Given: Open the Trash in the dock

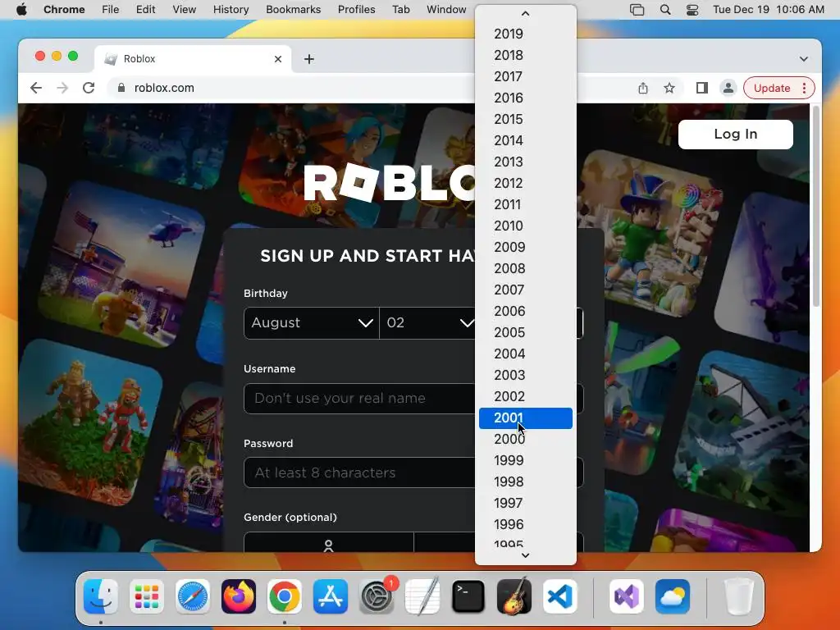Looking at the screenshot, I should [739, 596].
